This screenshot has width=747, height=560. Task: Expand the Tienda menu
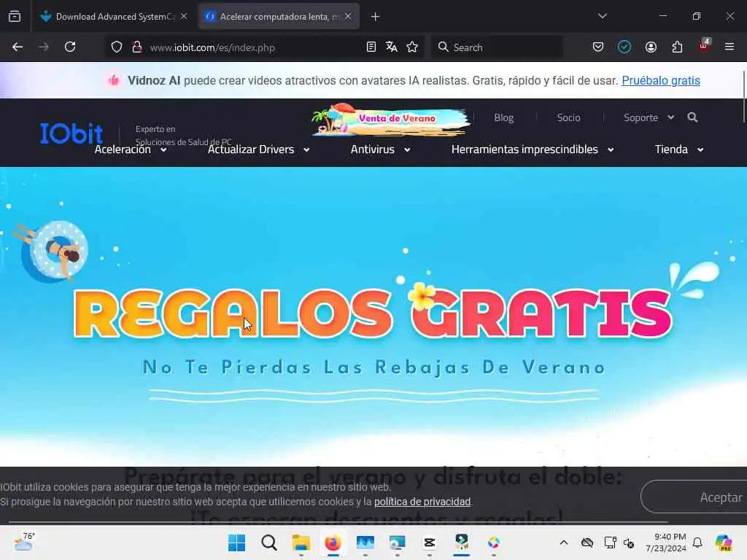(x=679, y=149)
